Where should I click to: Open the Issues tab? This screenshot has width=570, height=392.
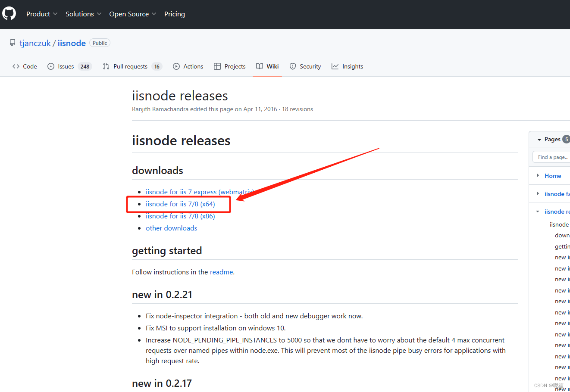[x=69, y=66]
